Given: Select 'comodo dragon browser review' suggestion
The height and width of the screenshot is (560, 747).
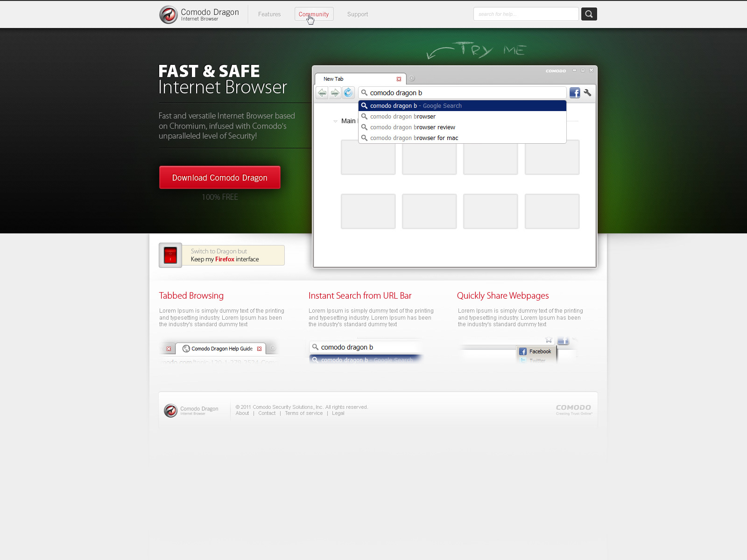Looking at the screenshot, I should click(462, 127).
